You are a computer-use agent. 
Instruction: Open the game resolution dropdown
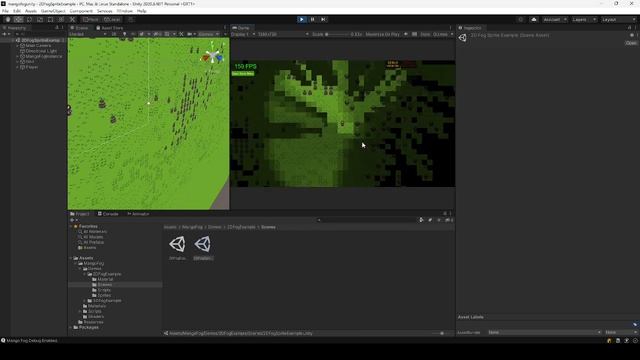pos(283,34)
